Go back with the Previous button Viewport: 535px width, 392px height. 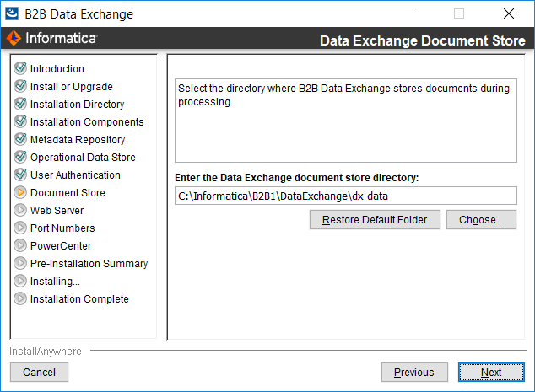click(414, 373)
